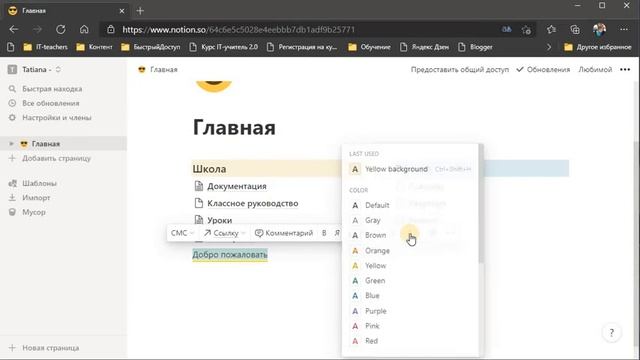Open the browser home page icon
This screenshot has width=640, height=360.
tap(84, 29)
